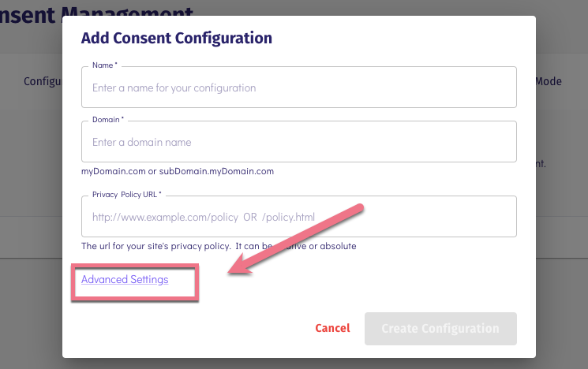
Task: Click the "Enter a domain name" placeholder text
Action: click(x=142, y=142)
